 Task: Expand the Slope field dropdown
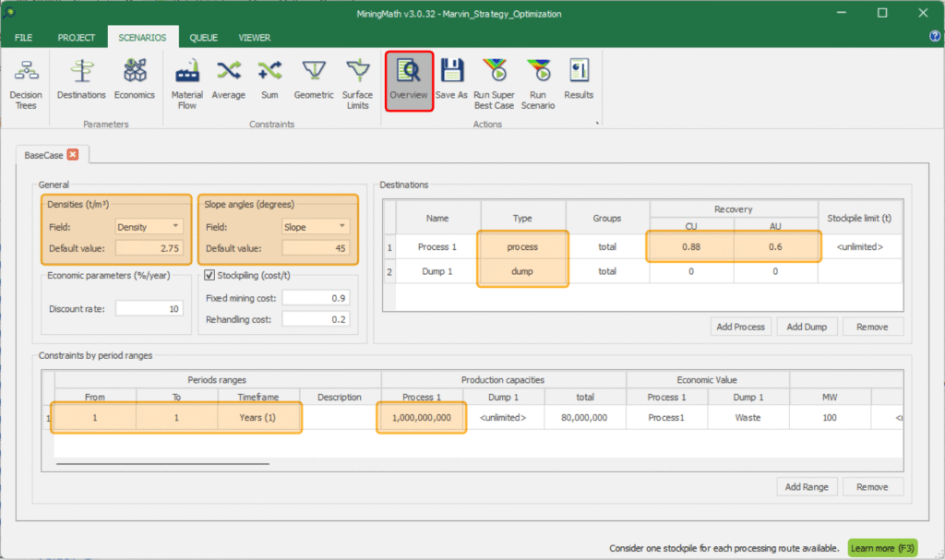(342, 227)
